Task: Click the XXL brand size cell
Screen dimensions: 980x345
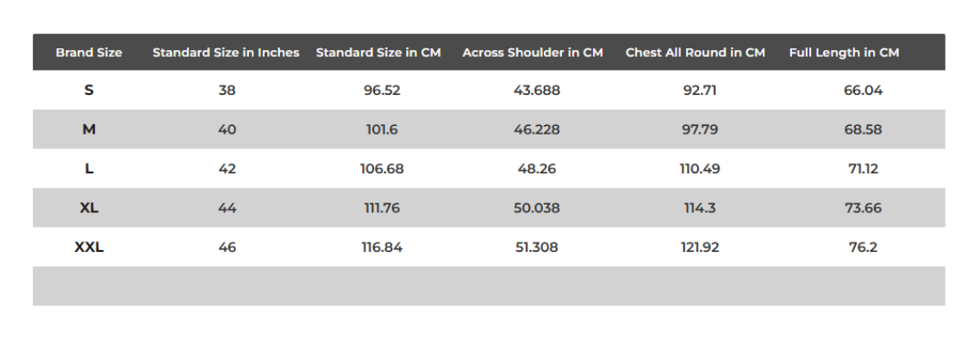Action: tap(89, 248)
